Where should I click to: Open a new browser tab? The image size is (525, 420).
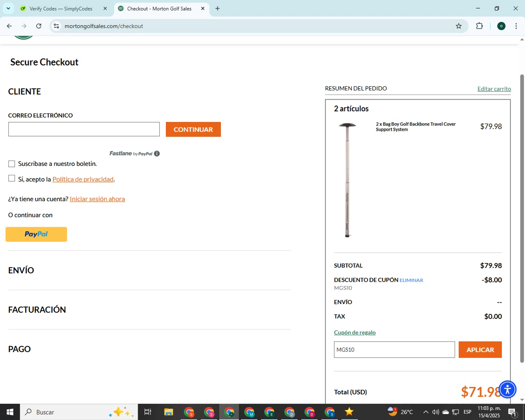(217, 8)
